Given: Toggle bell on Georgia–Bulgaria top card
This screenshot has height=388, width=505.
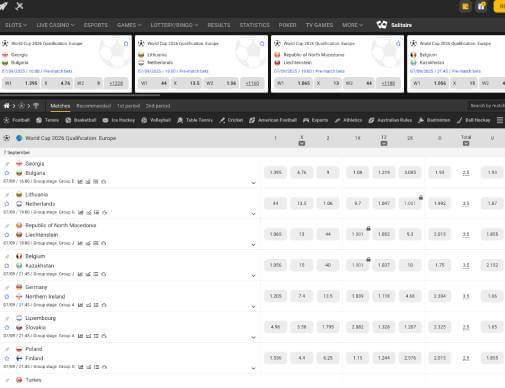Looking at the screenshot, I should click(126, 44).
